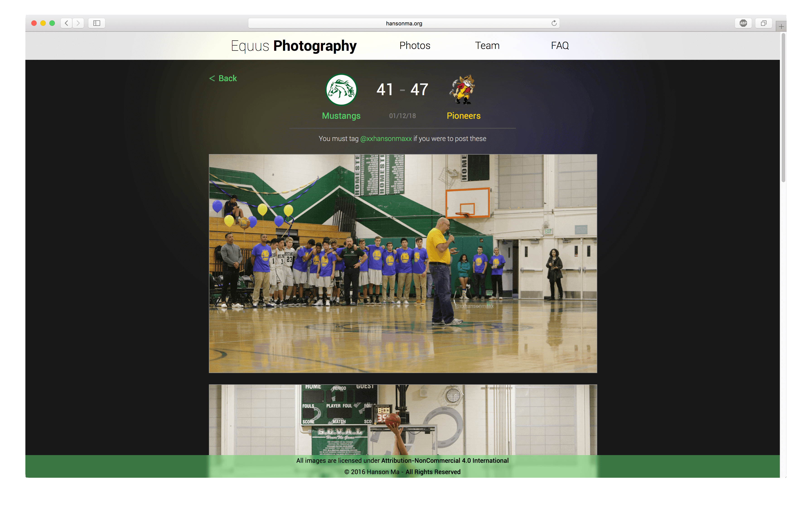Open the FAQ menu item
Screen dimensions: 812x514
[x=560, y=46]
